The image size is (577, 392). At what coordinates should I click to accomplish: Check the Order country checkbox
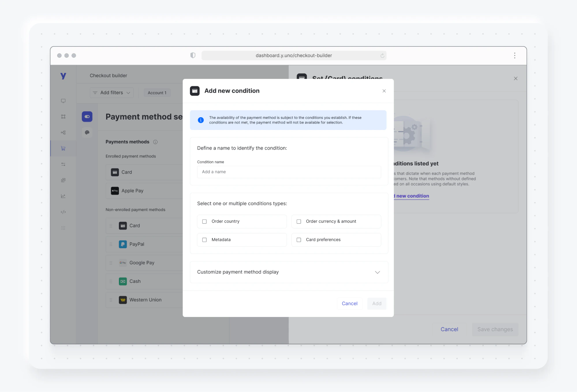coord(204,221)
